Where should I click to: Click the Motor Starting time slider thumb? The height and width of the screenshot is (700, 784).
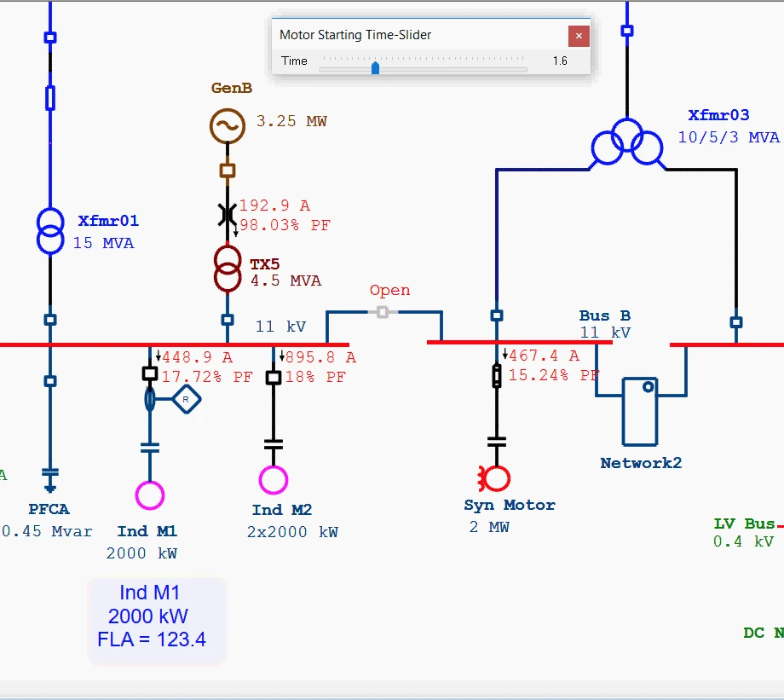click(x=376, y=67)
